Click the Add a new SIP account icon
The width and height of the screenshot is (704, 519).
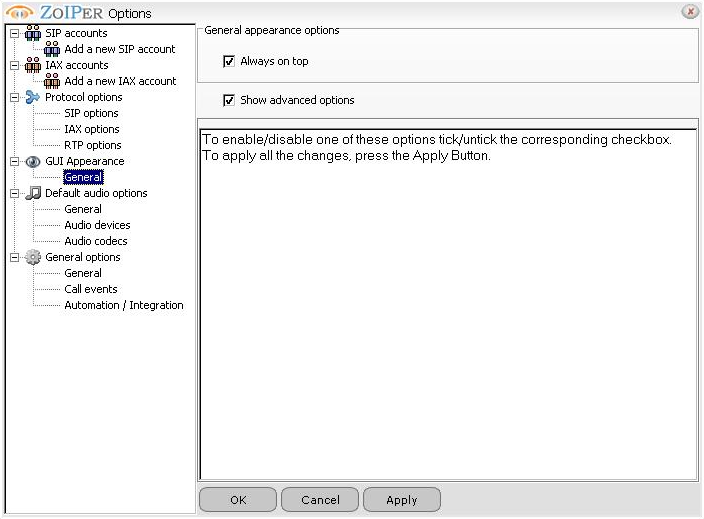pos(53,49)
